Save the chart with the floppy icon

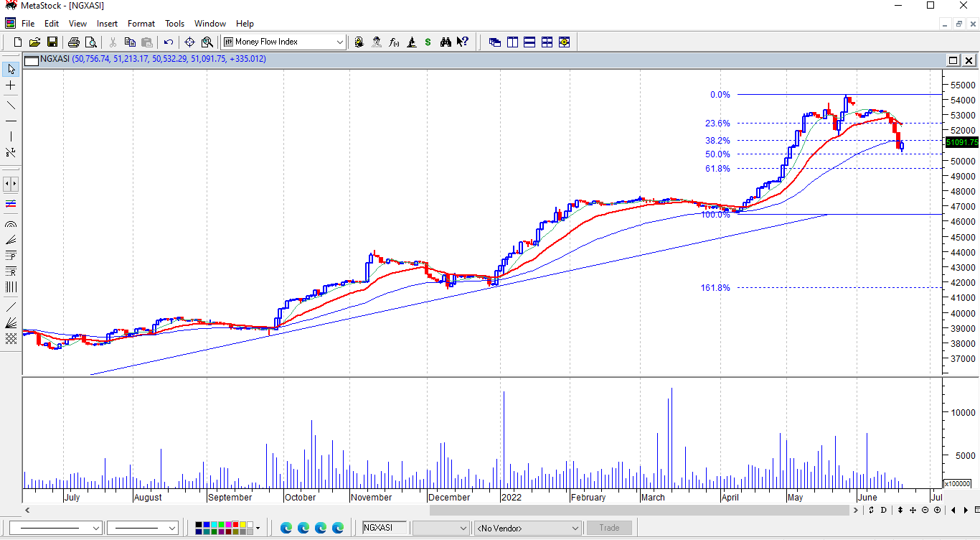[x=52, y=42]
